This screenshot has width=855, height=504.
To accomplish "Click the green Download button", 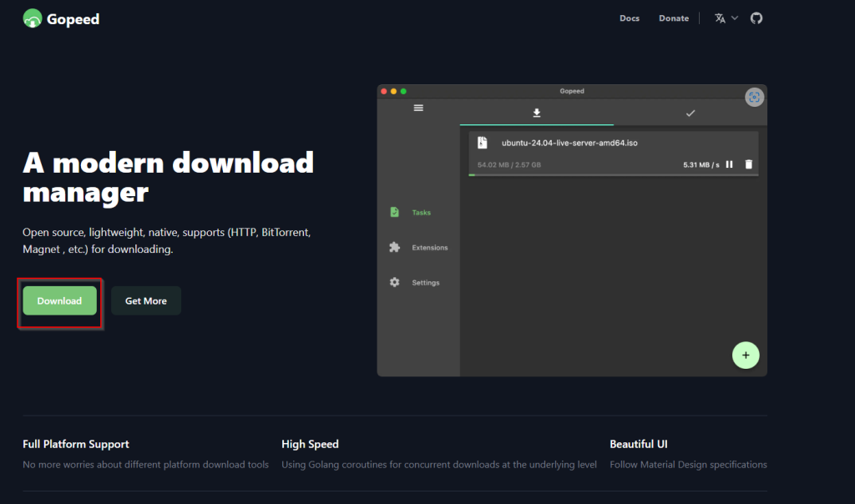I will (59, 300).
